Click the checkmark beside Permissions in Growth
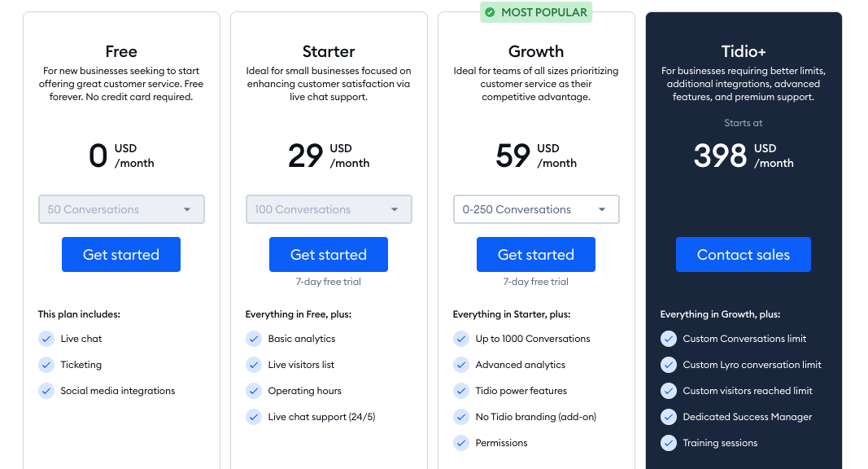This screenshot has height=469, width=868. (x=461, y=443)
